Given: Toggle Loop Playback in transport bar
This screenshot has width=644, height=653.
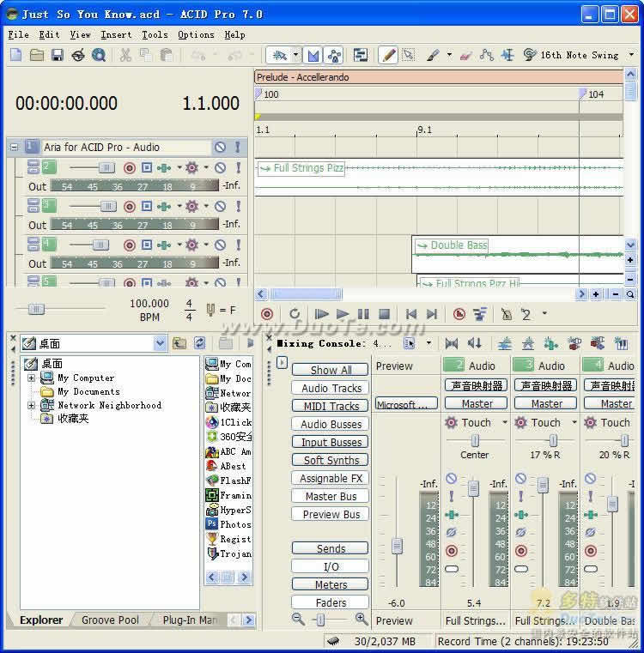Looking at the screenshot, I should [295, 313].
